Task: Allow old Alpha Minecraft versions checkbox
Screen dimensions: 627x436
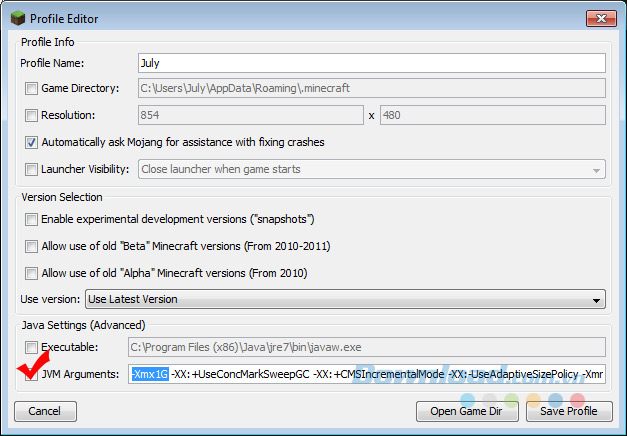Action: [31, 274]
